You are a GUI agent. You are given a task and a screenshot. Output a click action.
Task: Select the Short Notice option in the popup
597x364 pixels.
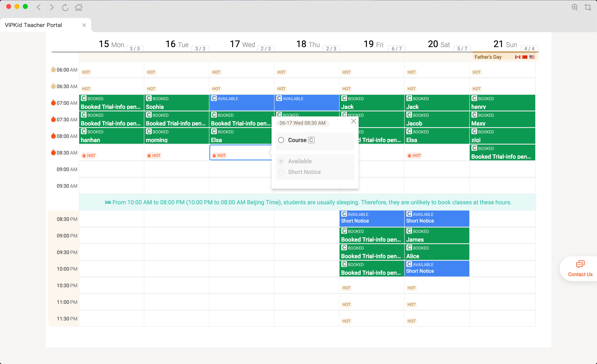click(281, 172)
